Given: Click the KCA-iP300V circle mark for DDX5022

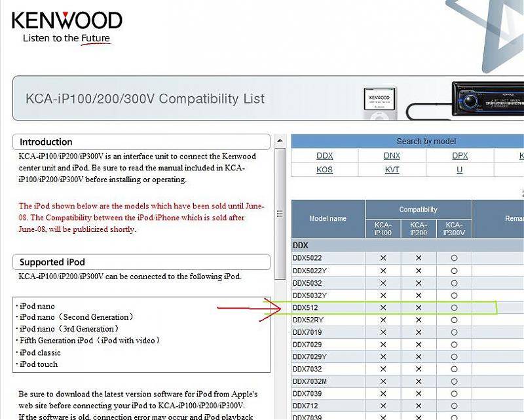Looking at the screenshot, I should (454, 258).
